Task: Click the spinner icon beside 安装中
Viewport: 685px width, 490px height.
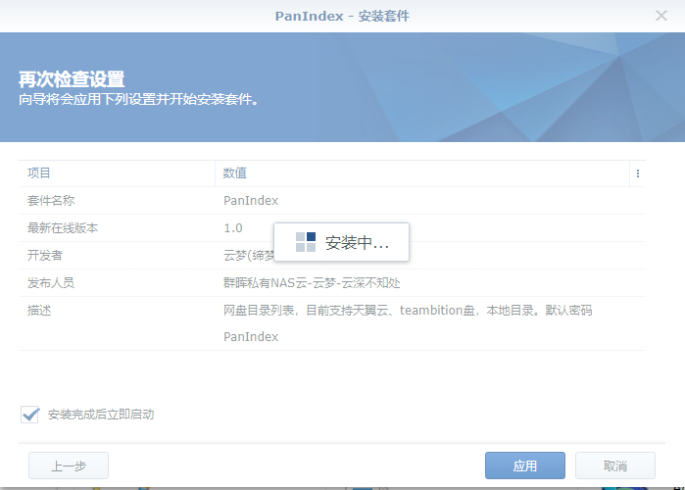Action: click(305, 242)
